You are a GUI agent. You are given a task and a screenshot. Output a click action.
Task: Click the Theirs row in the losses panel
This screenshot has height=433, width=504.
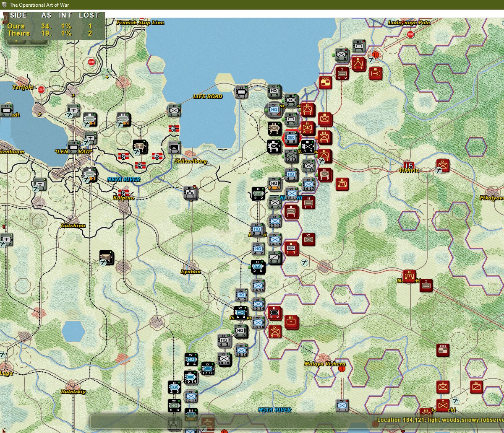coord(50,33)
